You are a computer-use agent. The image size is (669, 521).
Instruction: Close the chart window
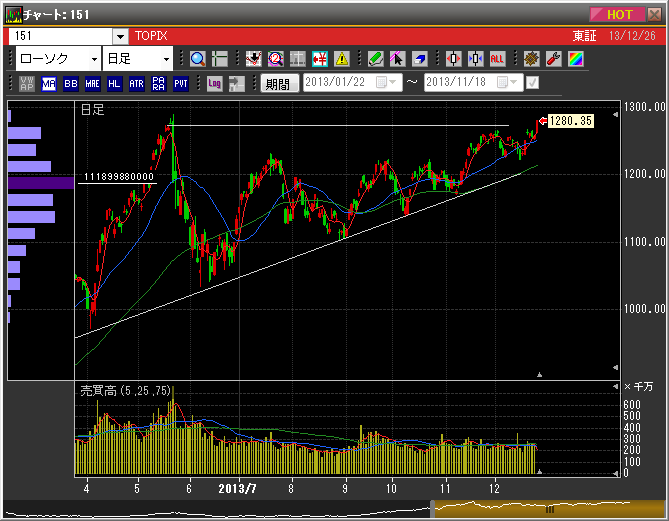(x=654, y=15)
